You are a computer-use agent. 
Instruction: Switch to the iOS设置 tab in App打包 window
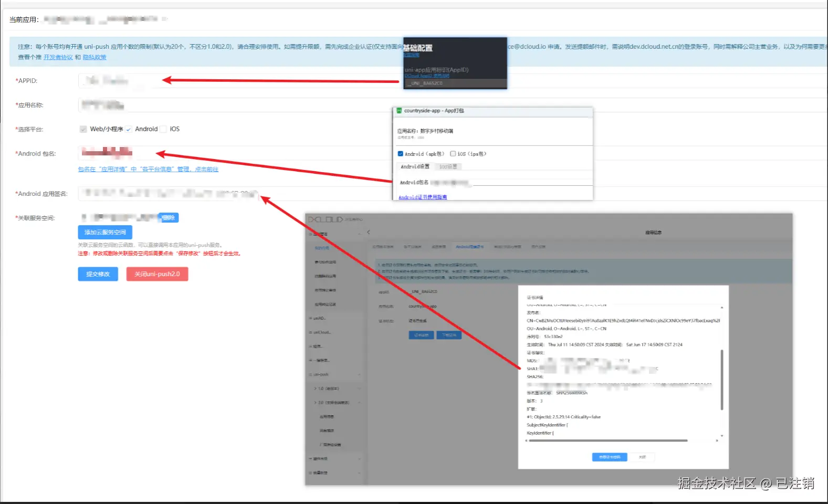[x=448, y=166]
